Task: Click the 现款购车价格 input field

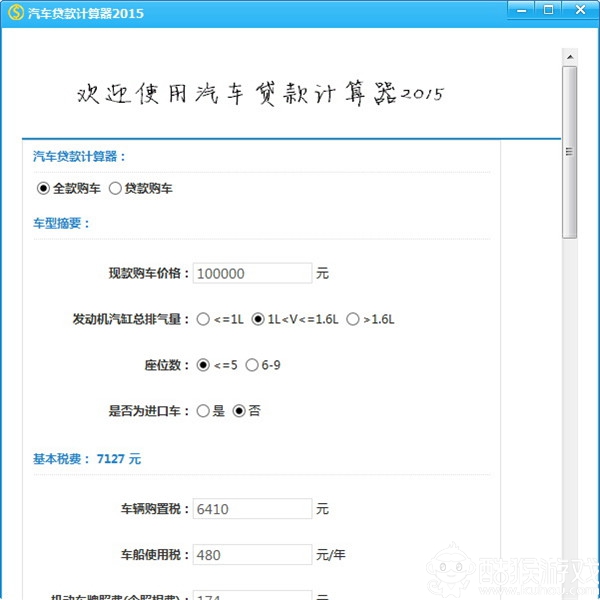Action: click(252, 273)
